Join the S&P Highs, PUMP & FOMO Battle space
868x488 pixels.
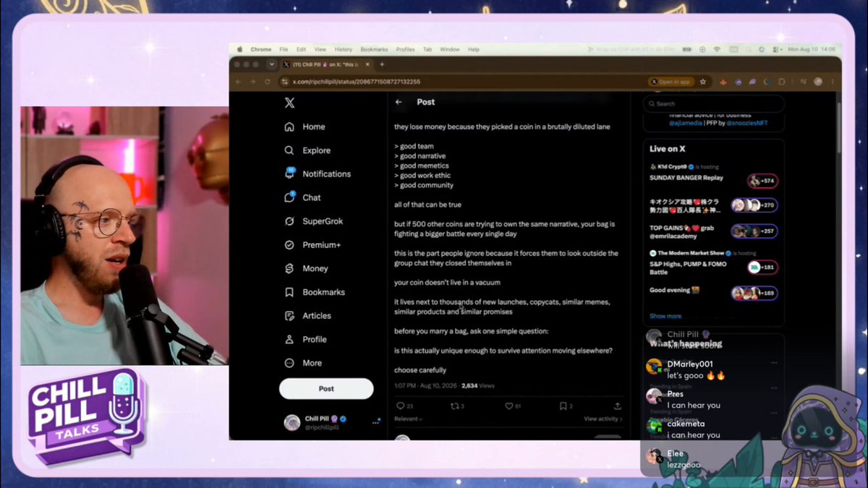point(763,267)
